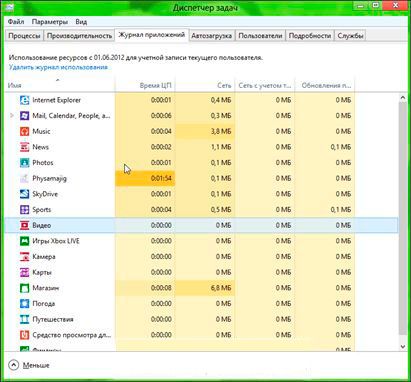
Task: Open the Параметры menu
Action: click(50, 22)
